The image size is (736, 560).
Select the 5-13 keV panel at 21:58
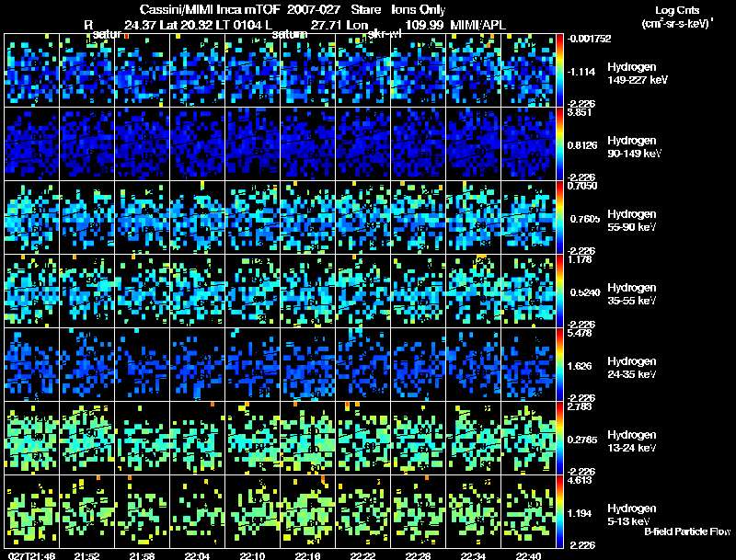point(143,511)
